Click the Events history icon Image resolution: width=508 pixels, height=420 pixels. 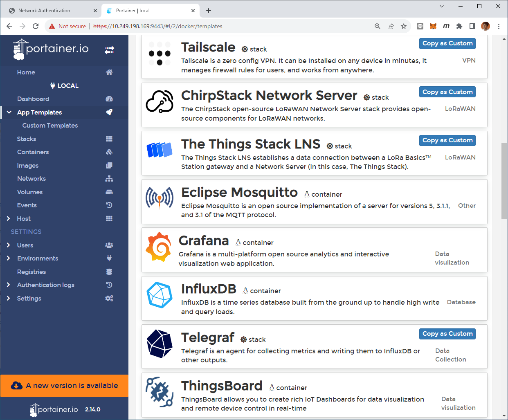tap(109, 205)
